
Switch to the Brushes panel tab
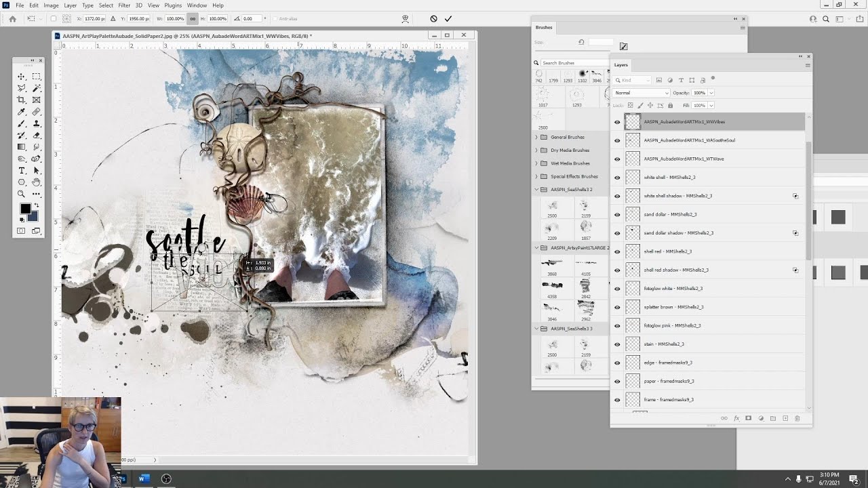coord(544,28)
